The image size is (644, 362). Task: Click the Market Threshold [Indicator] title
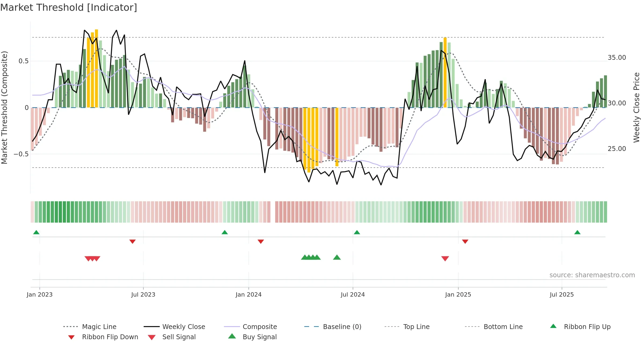pos(69,8)
